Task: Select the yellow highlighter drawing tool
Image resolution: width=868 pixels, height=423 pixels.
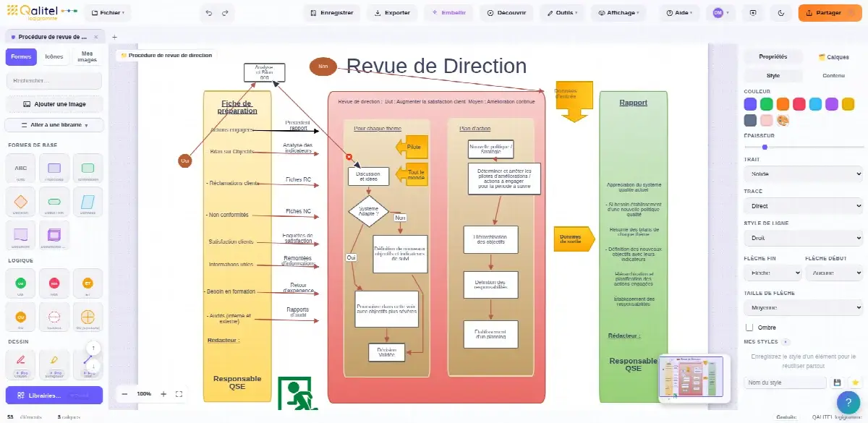Action: (54, 364)
